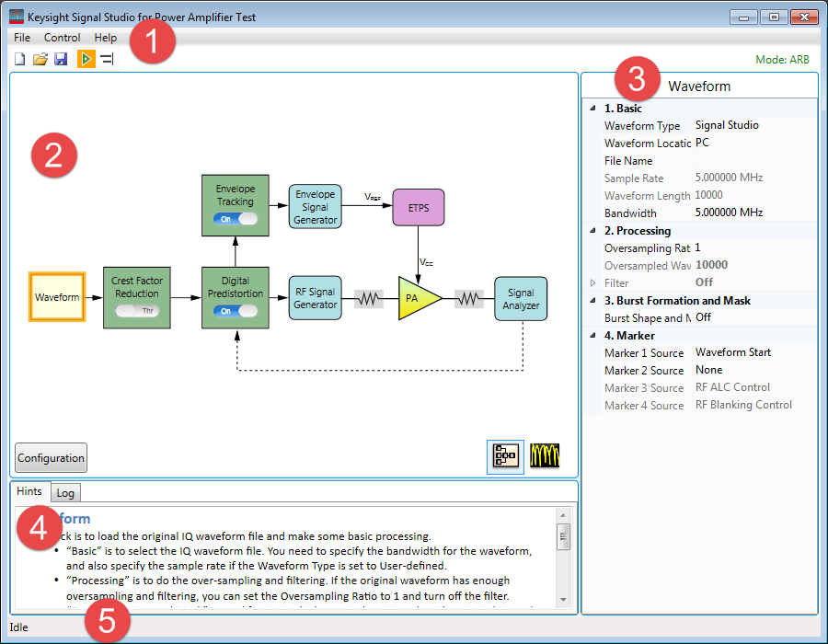Select the RF Signal Generator block
828x644 pixels.
pos(316,298)
